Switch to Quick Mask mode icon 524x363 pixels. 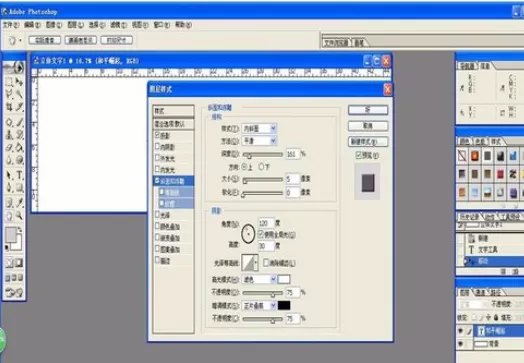pos(19,263)
